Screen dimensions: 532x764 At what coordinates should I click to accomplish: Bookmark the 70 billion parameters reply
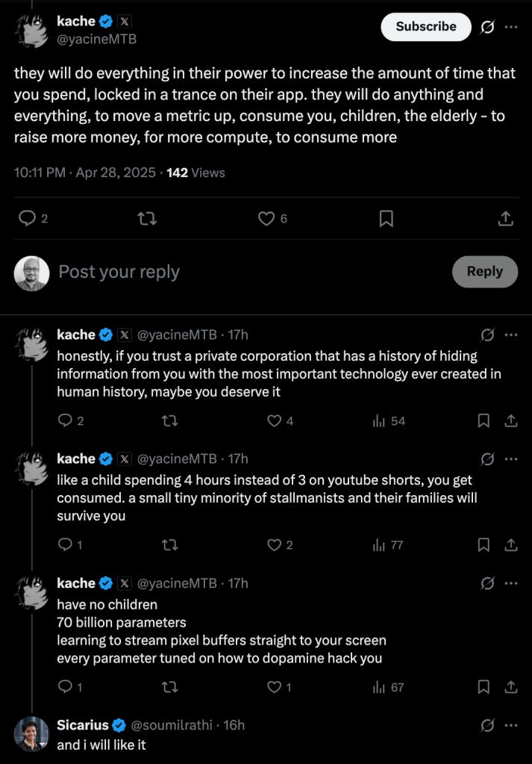tap(484, 686)
